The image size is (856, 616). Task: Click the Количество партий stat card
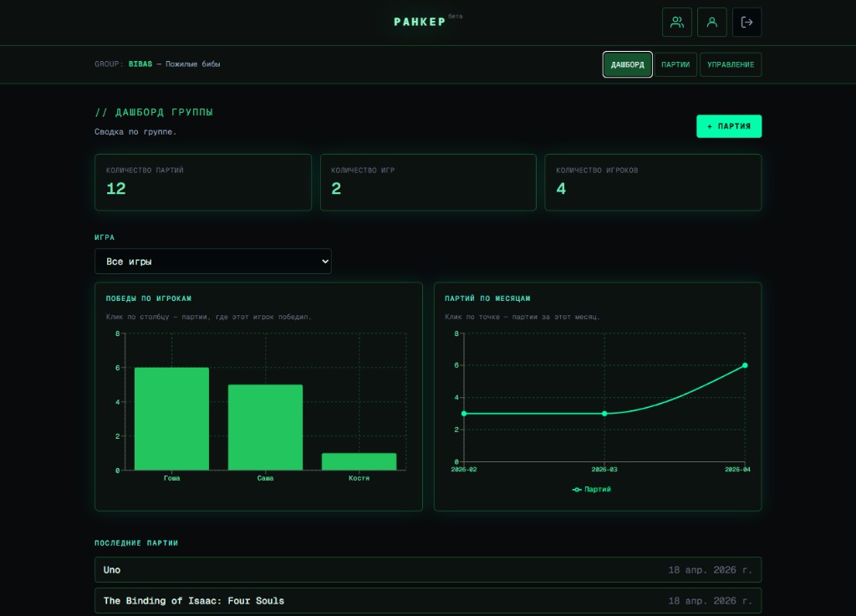(202, 181)
